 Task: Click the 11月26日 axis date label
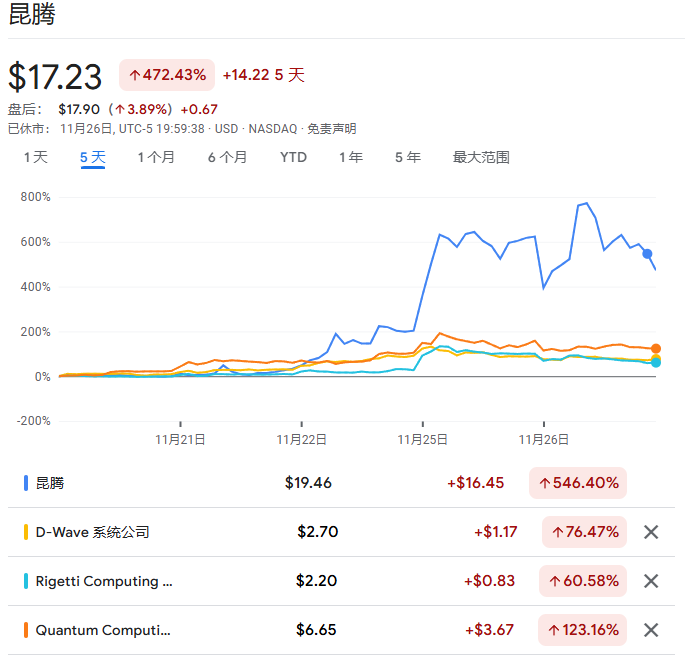(543, 439)
